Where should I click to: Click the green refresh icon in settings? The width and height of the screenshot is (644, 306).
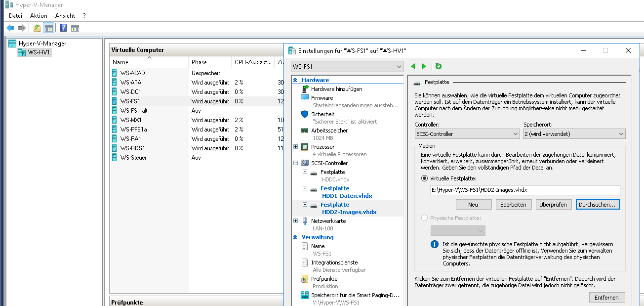tap(439, 66)
